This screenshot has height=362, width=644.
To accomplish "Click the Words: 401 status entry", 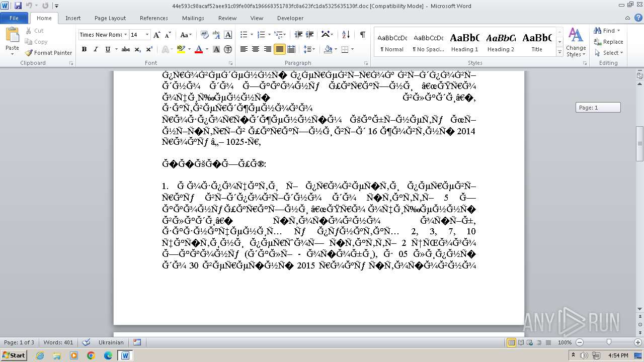I will [x=58, y=342].
